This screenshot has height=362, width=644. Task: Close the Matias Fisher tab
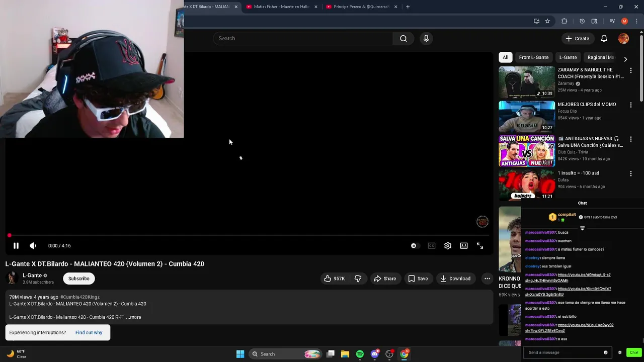click(x=316, y=7)
